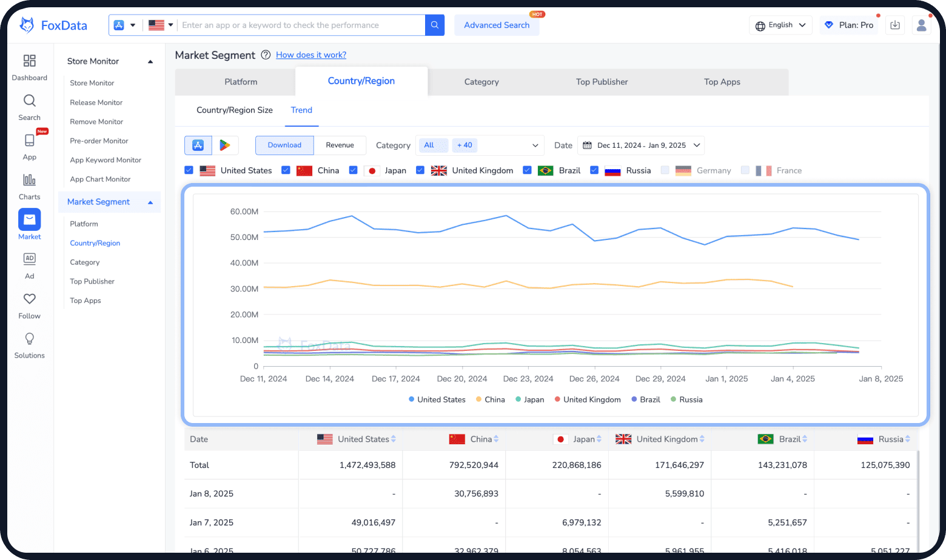The height and width of the screenshot is (560, 946).
Task: Open the Ad sidebar icon
Action: [29, 259]
